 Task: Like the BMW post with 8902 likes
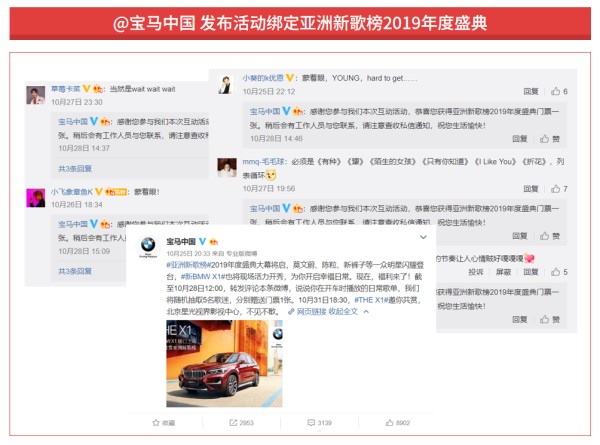pyautogui.click(x=398, y=423)
